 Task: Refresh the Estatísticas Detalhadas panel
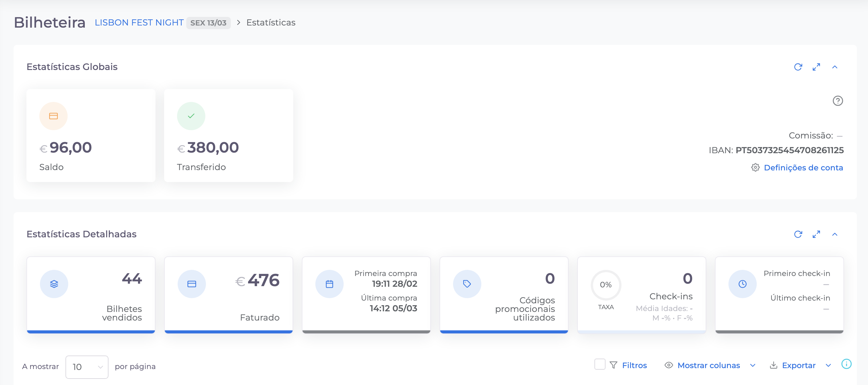798,234
